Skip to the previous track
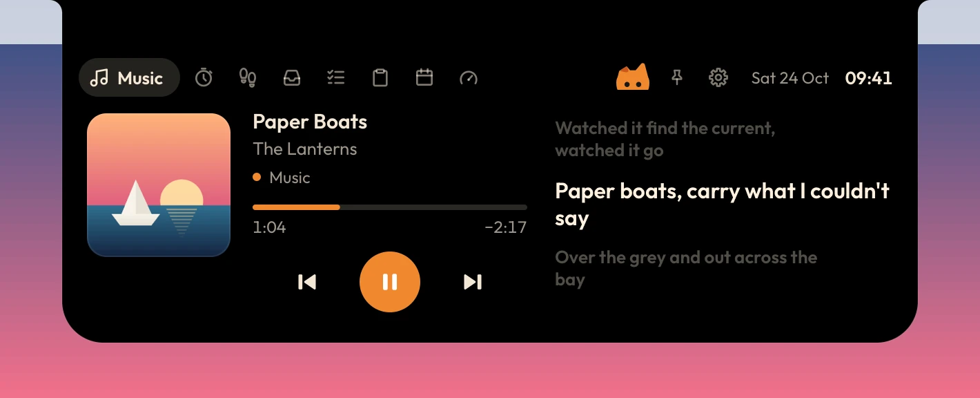Image resolution: width=980 pixels, height=398 pixels. tap(307, 282)
